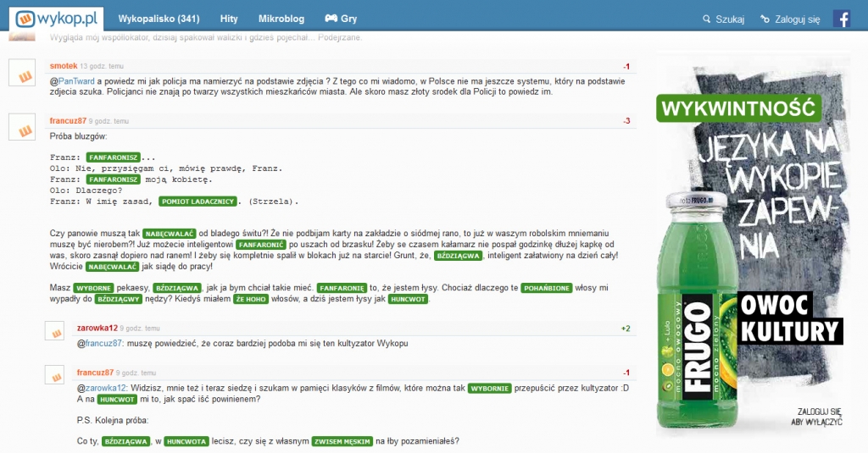Image resolution: width=868 pixels, height=453 pixels.
Task: Click the Zaloguj się key icon
Action: tap(765, 19)
